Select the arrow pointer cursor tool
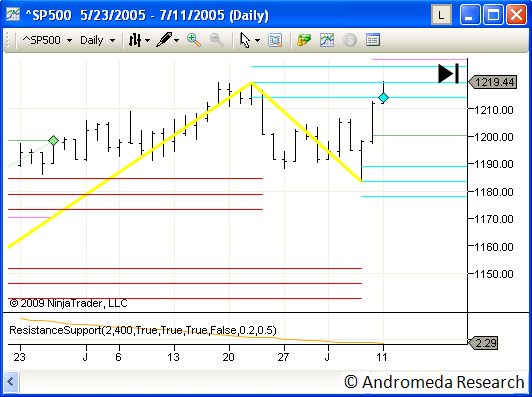Viewport: 532px width, 397px height. [245, 40]
